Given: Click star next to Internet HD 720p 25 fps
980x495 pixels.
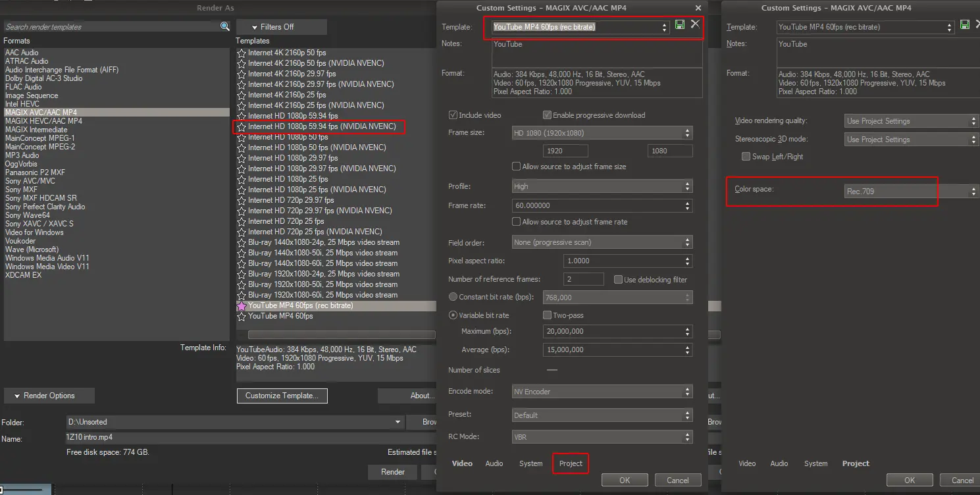Looking at the screenshot, I should 242,221.
